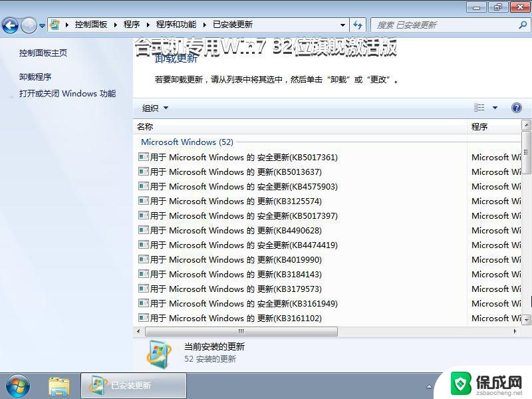The width and height of the screenshot is (532, 399).
Task: Click the vertical scrollbar up arrow
Action: 526,126
